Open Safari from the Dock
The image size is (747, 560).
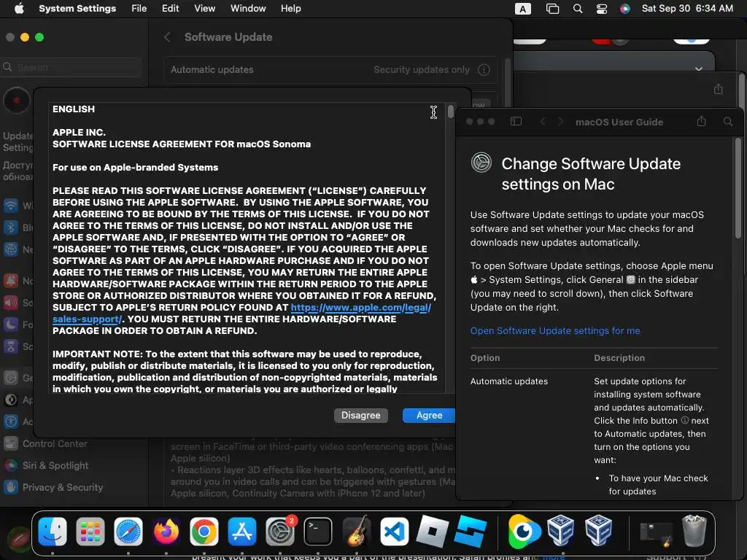pos(128,531)
